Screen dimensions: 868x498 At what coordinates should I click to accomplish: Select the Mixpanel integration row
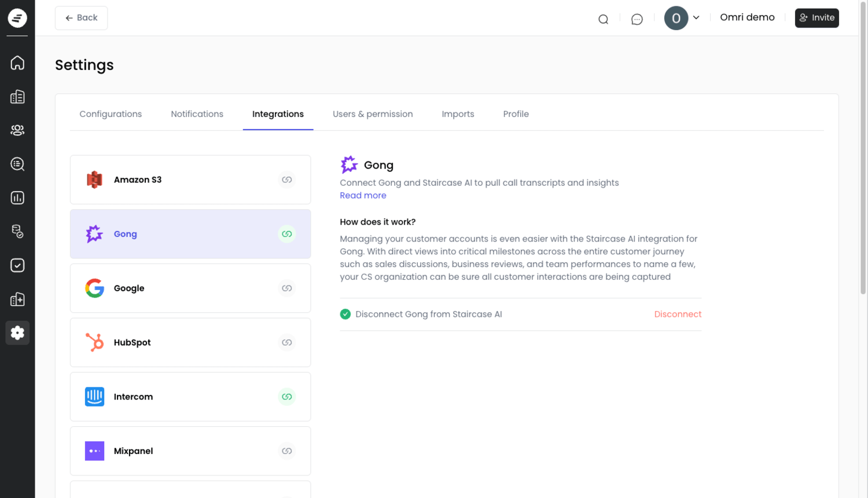coord(190,451)
